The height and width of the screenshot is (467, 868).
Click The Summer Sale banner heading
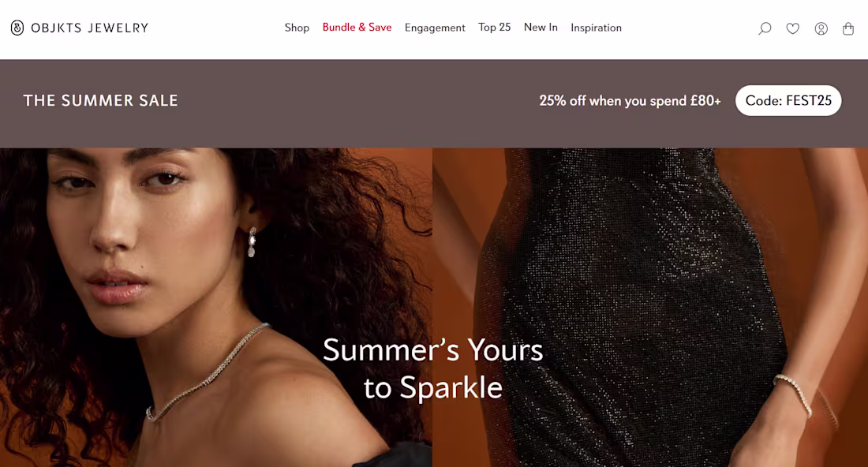coord(101,101)
